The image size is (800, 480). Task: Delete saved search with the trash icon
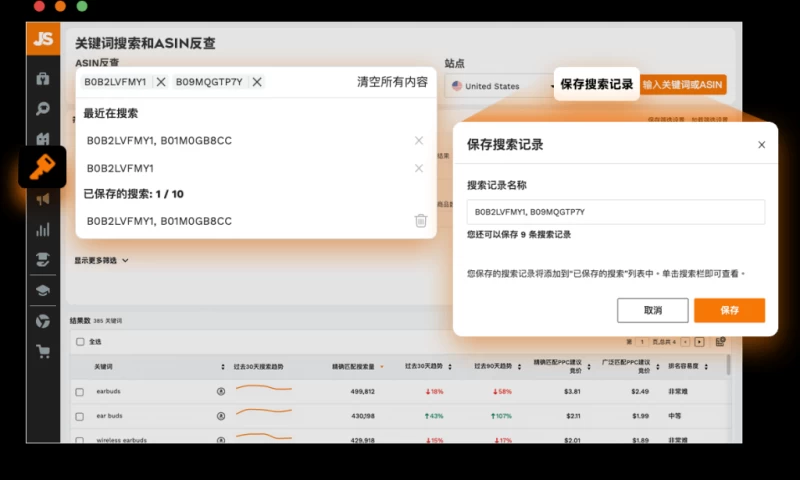421,221
